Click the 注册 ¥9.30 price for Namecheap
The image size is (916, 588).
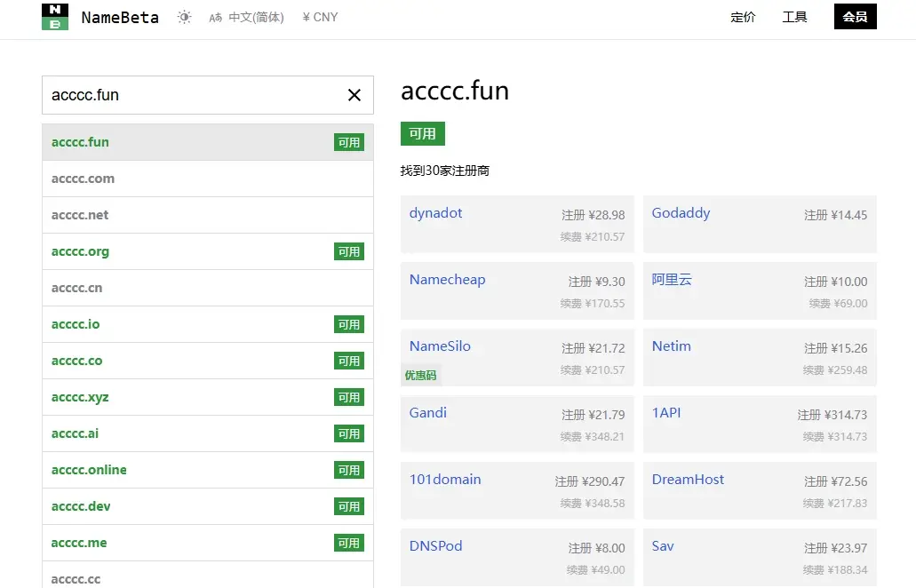click(596, 282)
